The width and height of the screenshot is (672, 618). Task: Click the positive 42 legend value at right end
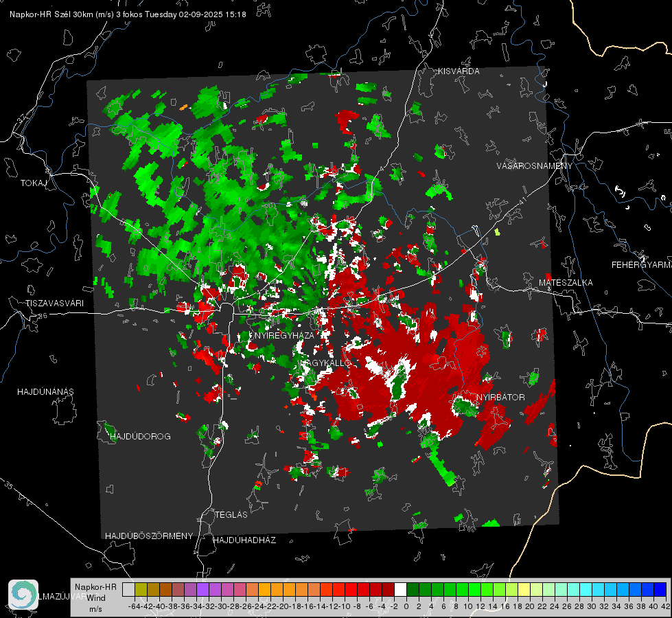coord(666,606)
